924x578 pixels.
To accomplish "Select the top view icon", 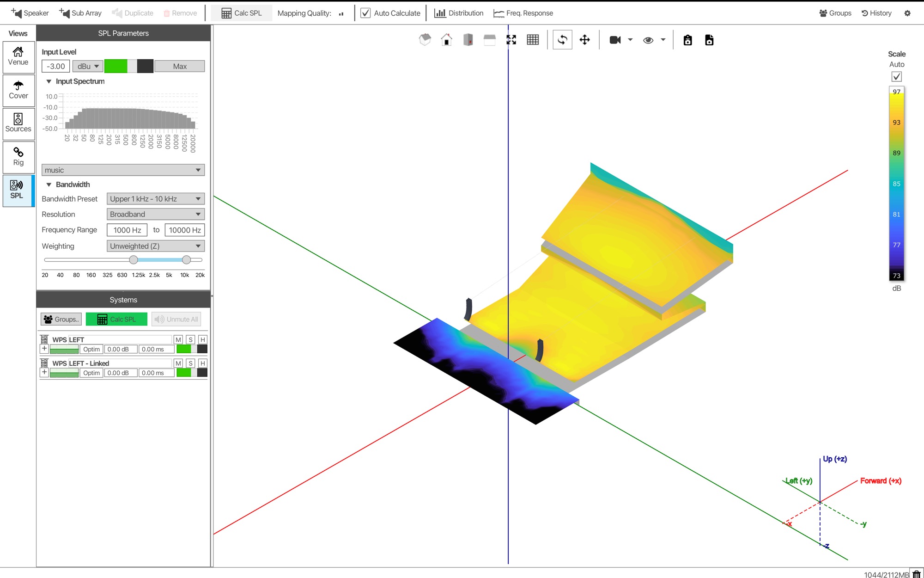I will [489, 40].
